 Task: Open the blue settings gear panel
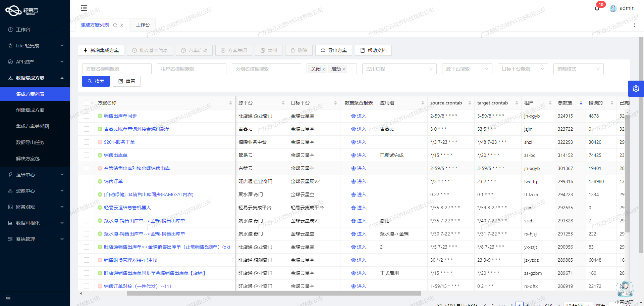[636, 89]
